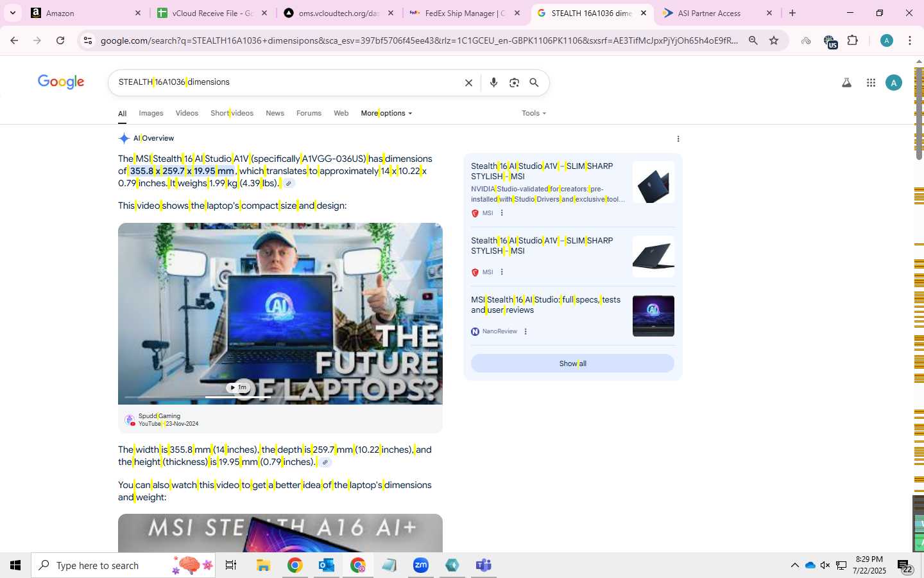The image size is (924, 578).
Task: Open Google apps grid icon
Action: [x=871, y=83]
